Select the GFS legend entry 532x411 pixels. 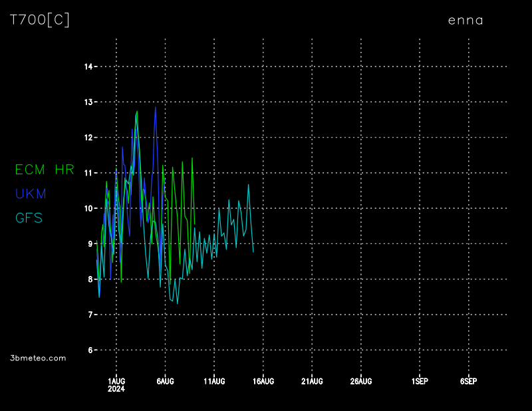click(29, 217)
